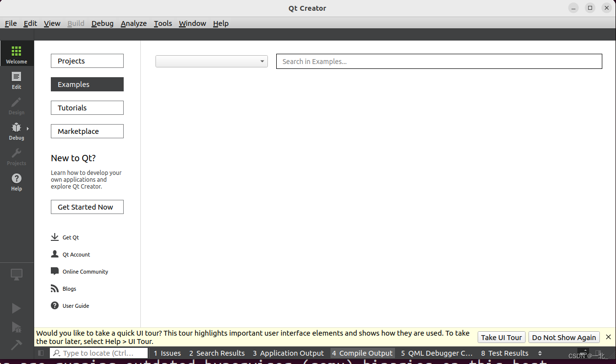
Task: Open Help mode in sidebar
Action: 17,181
